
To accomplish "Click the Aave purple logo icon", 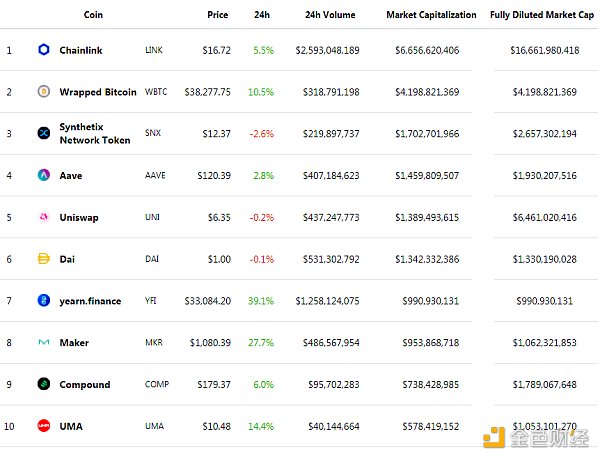I will (x=43, y=175).
